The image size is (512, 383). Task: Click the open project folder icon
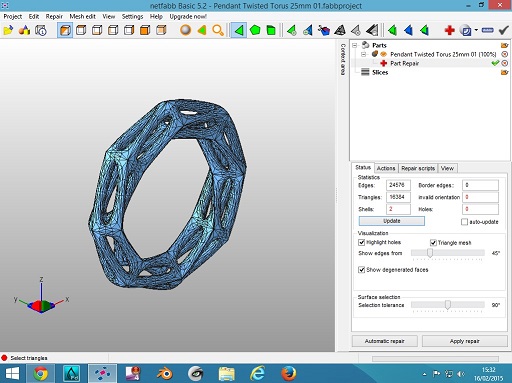click(8, 31)
